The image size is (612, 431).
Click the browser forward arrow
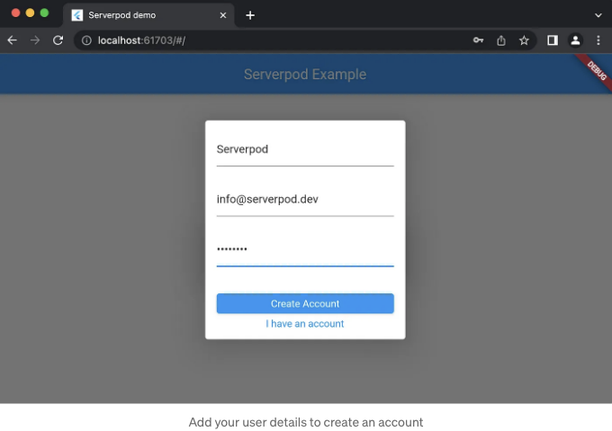pos(35,40)
